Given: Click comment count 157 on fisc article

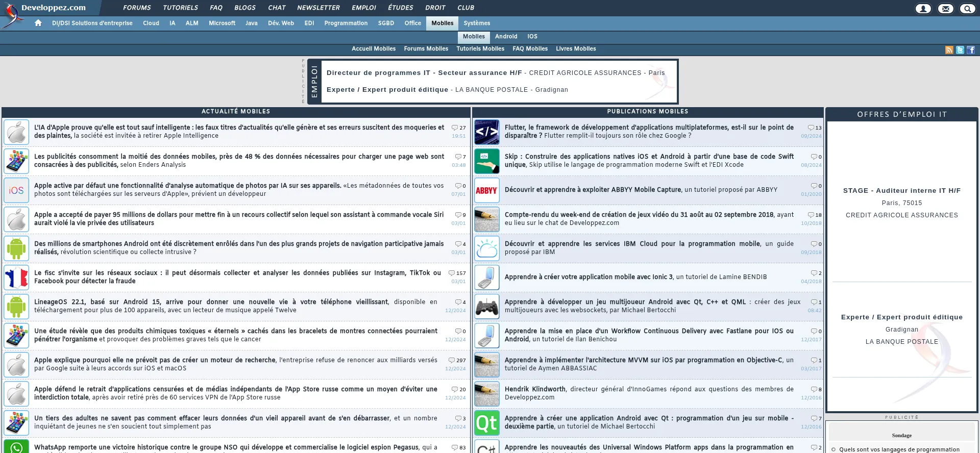Looking at the screenshot, I should (457, 273).
